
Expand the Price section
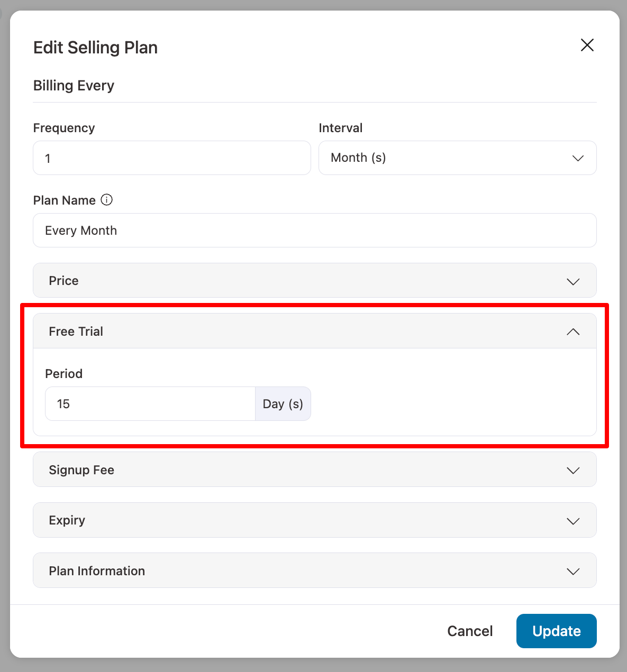[314, 281]
